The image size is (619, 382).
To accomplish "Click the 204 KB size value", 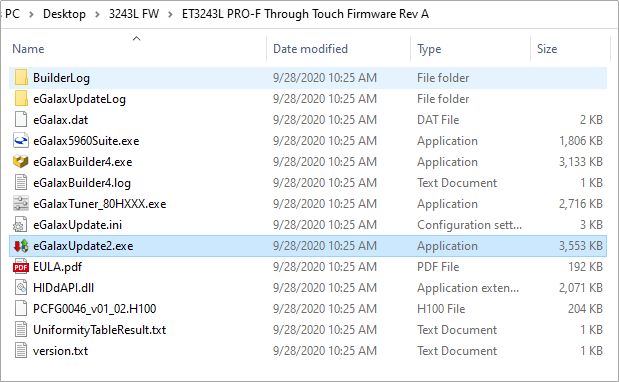I will coord(585,309).
